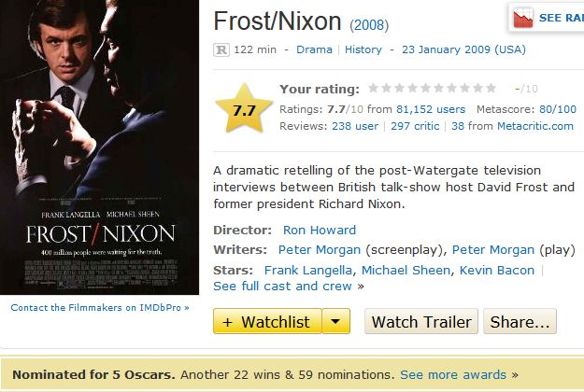The image size is (584, 392).
Task: Open the Watchlist dropdown arrow
Action: (x=336, y=322)
